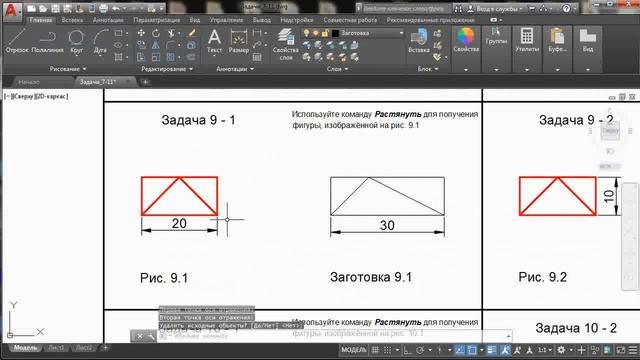The image size is (640, 360).
Task: Choose the Scale tool icon
Action: click(x=156, y=57)
